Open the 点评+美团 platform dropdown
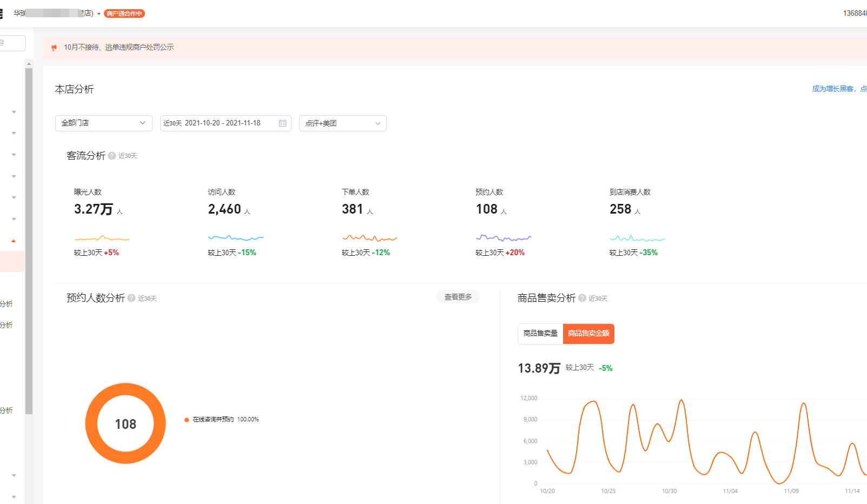The width and height of the screenshot is (867, 504). point(343,123)
